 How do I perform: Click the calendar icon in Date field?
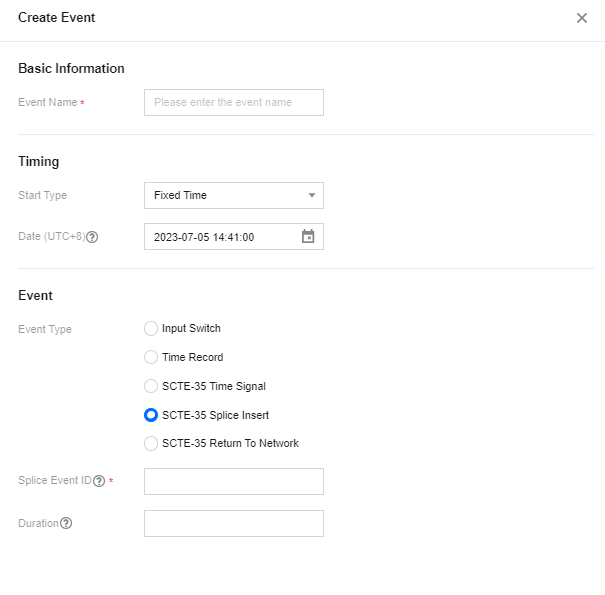pyautogui.click(x=308, y=237)
